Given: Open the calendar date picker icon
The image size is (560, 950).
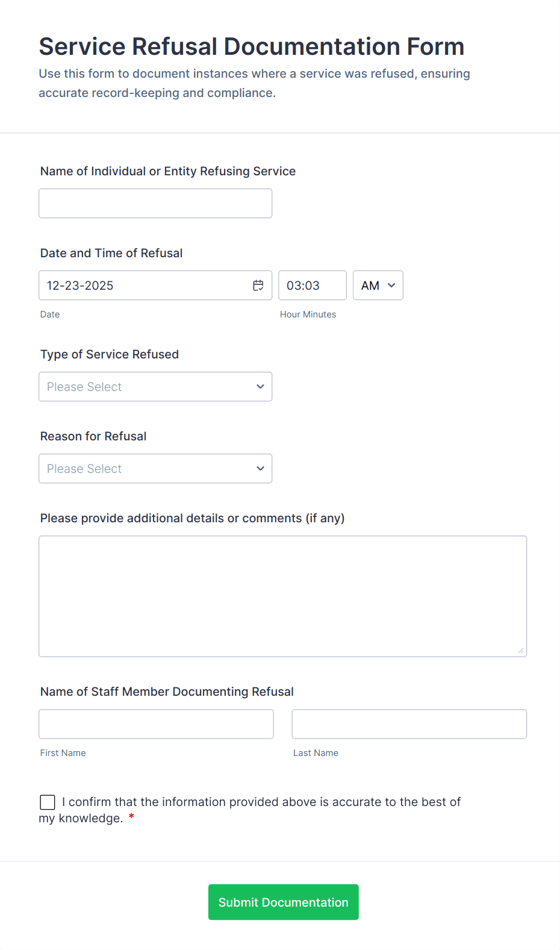Looking at the screenshot, I should point(258,286).
